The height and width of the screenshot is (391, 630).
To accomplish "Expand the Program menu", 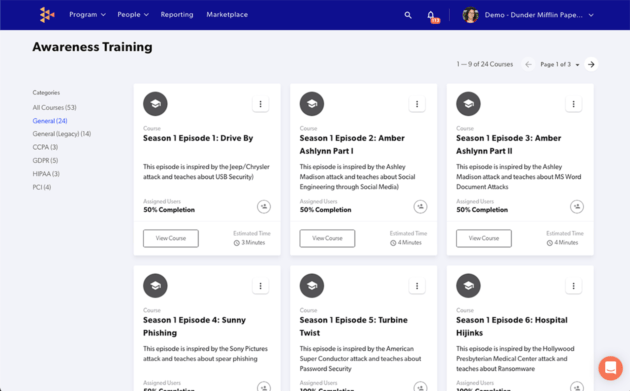I will [x=87, y=14].
